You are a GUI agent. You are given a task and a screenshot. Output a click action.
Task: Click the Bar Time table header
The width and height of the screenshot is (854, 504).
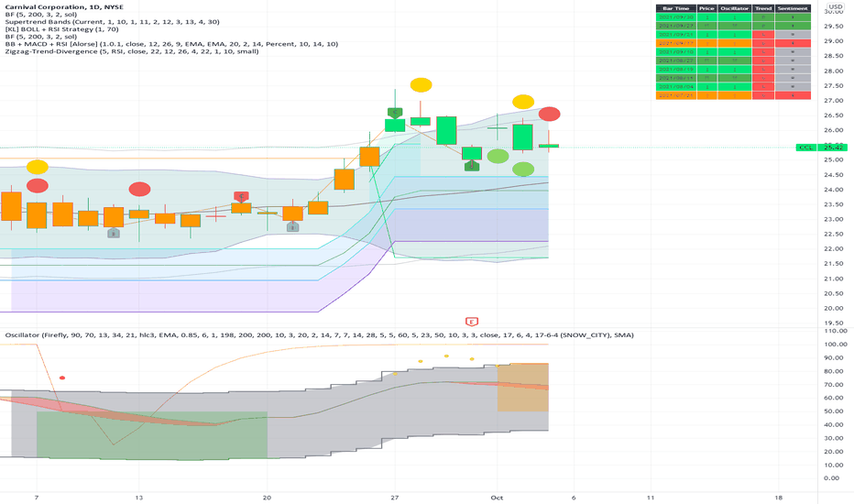(x=676, y=9)
